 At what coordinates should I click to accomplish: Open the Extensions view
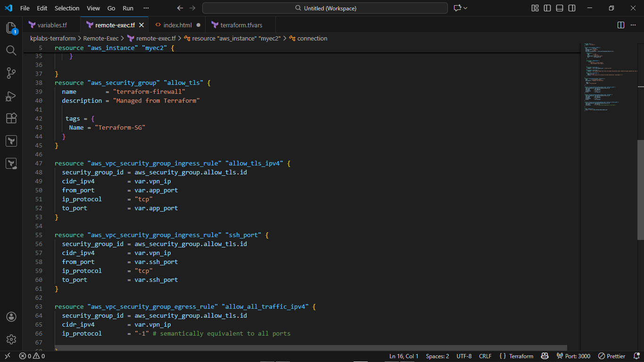11,118
